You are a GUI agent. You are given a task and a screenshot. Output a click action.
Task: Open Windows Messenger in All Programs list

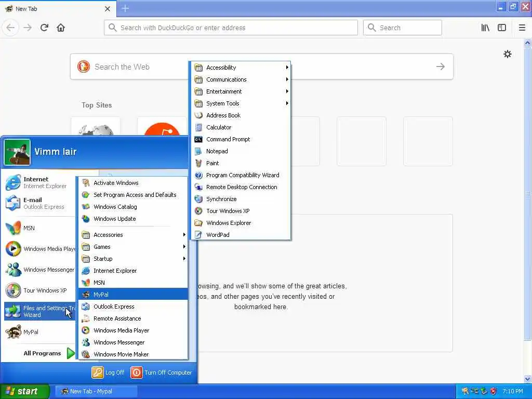coord(133,342)
